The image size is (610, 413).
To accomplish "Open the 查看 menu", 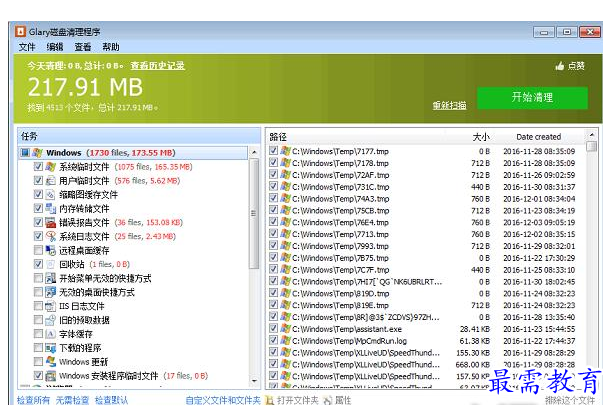I will point(83,47).
